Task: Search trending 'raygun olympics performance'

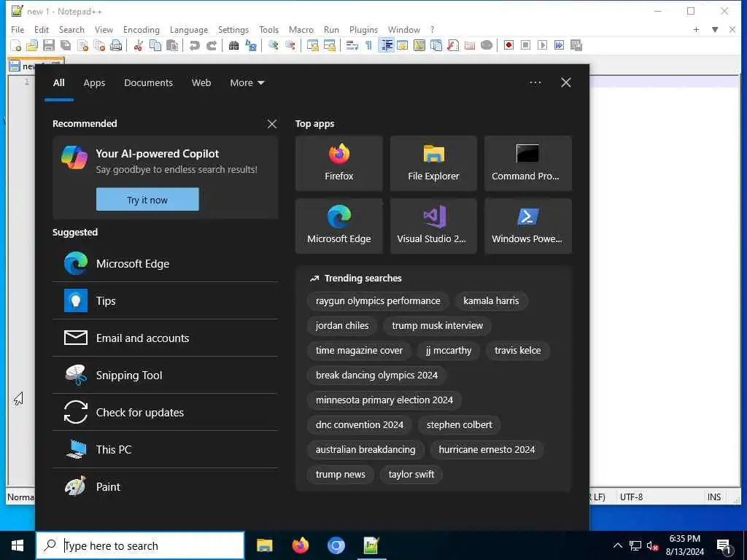Action: pyautogui.click(x=378, y=301)
